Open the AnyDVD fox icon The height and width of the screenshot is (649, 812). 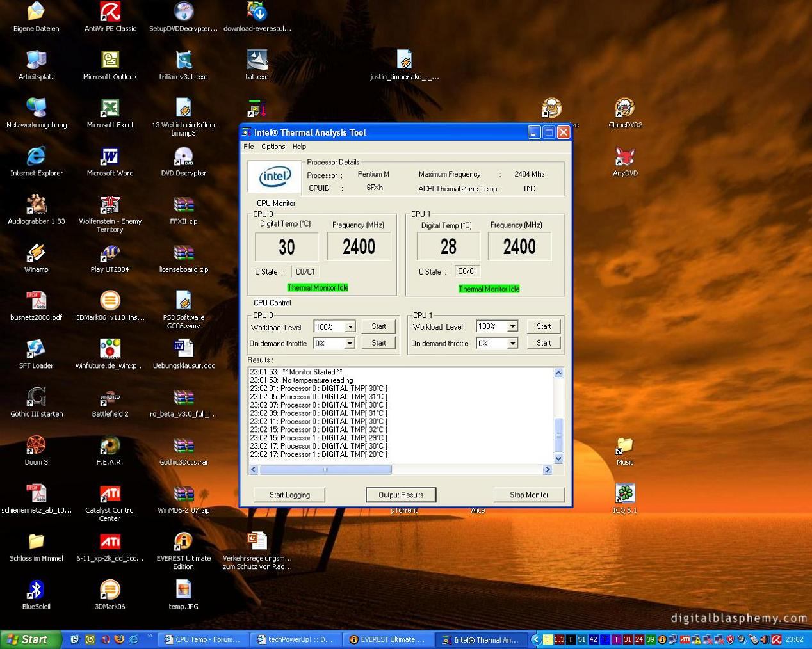click(624, 157)
